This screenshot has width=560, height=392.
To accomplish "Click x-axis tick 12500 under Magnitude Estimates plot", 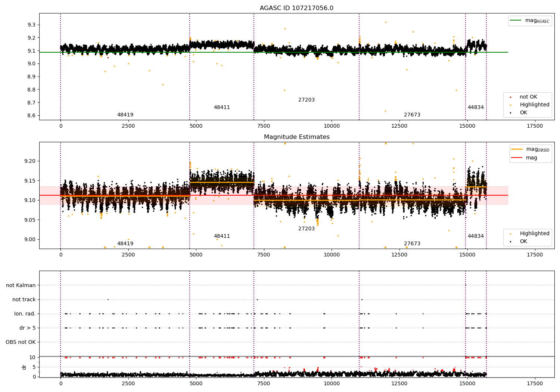I will click(399, 255).
